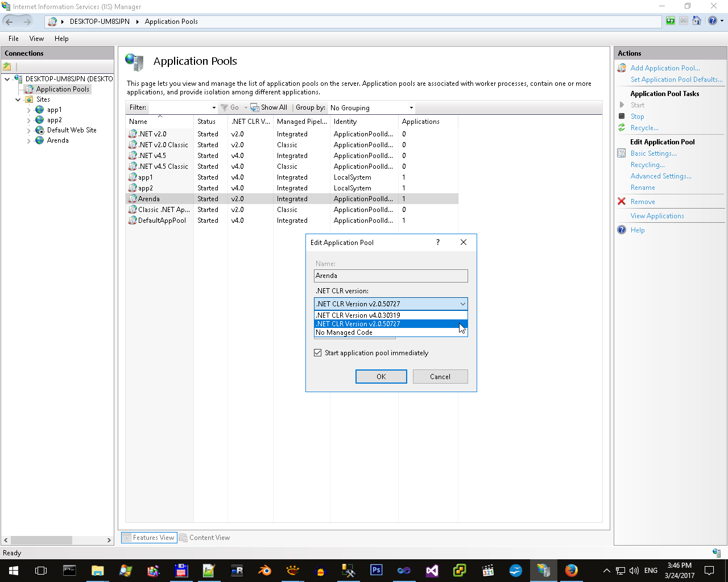728x582 pixels.
Task: Click the View Applications link
Action: [x=657, y=216]
